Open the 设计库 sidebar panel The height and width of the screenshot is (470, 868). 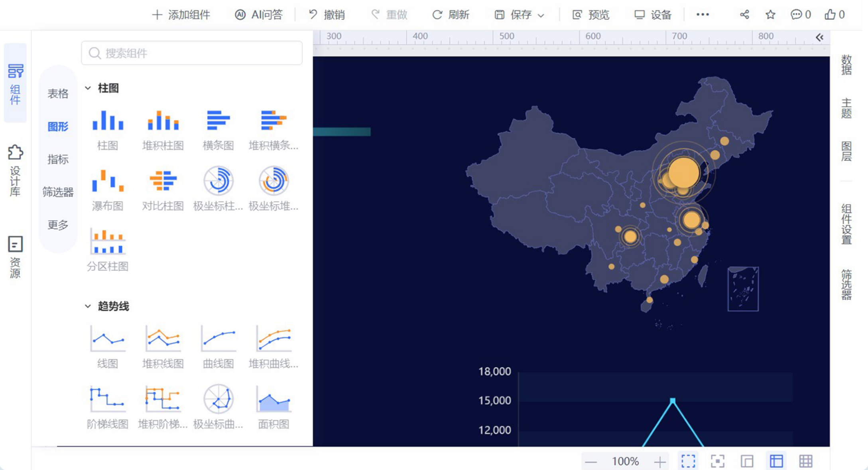tap(15, 170)
